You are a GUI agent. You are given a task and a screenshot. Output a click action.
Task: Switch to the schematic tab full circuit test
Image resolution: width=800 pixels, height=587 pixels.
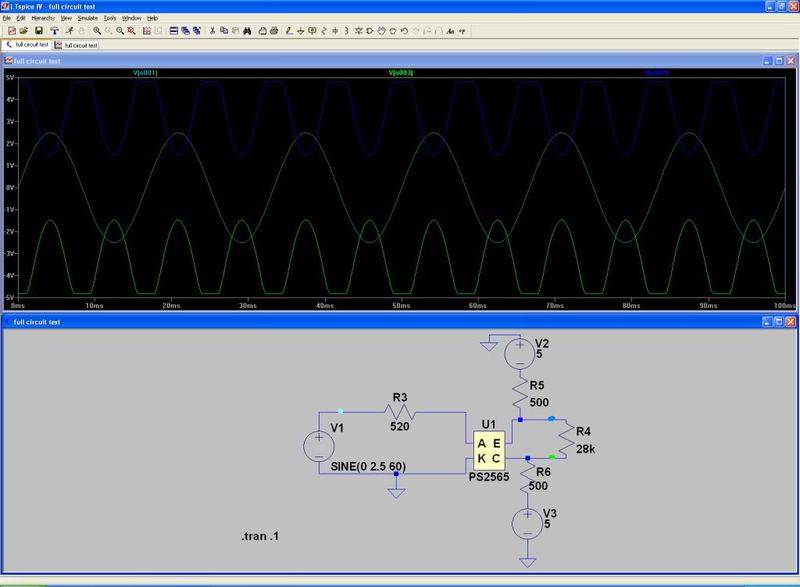pyautogui.click(x=27, y=45)
